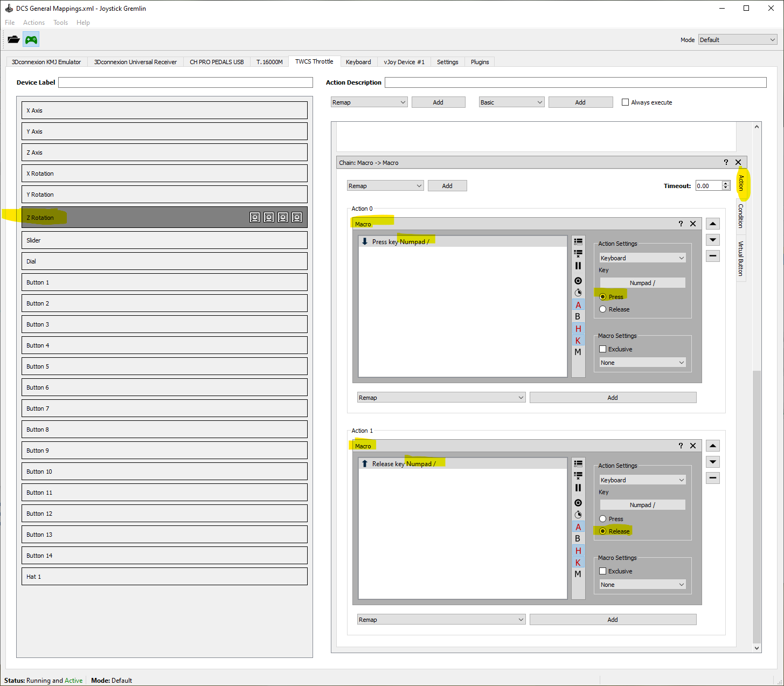Open None repeat dropdown in Action 0
This screenshot has height=686, width=784.
point(643,363)
